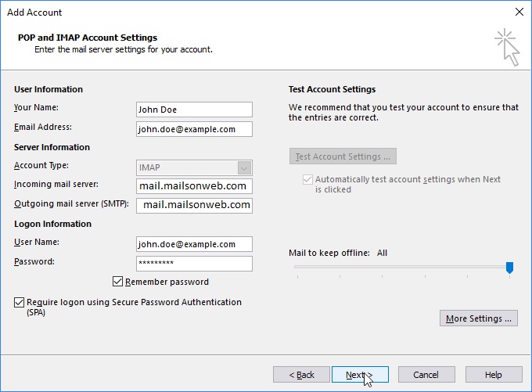Screen dimensions: 532x392
Task: Click the wizard cursor icon in header
Action: (506, 46)
